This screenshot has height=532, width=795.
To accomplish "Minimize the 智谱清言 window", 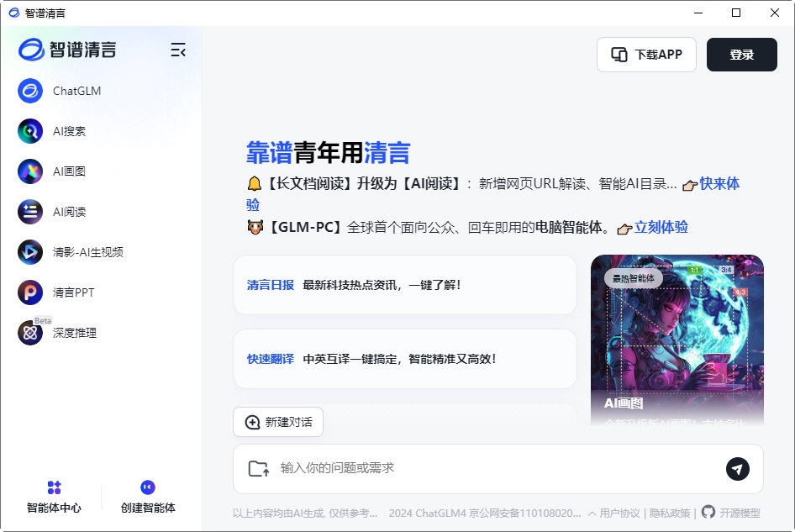I will click(698, 13).
